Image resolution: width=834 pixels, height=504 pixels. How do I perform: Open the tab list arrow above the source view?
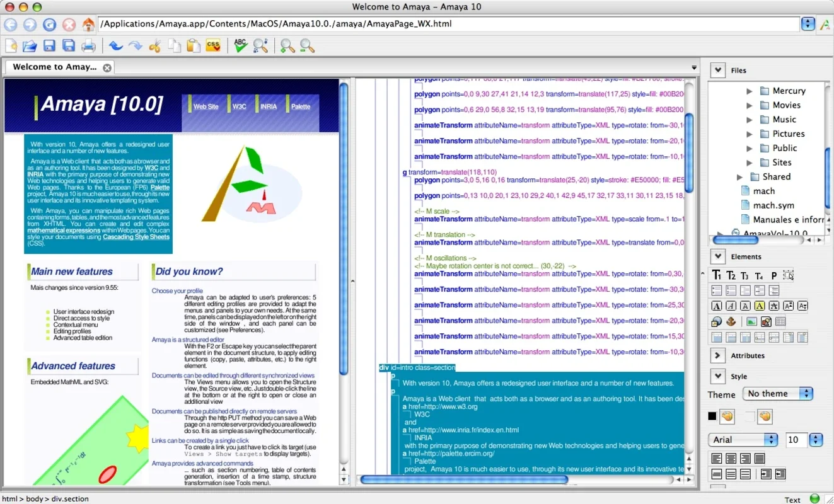(x=694, y=67)
